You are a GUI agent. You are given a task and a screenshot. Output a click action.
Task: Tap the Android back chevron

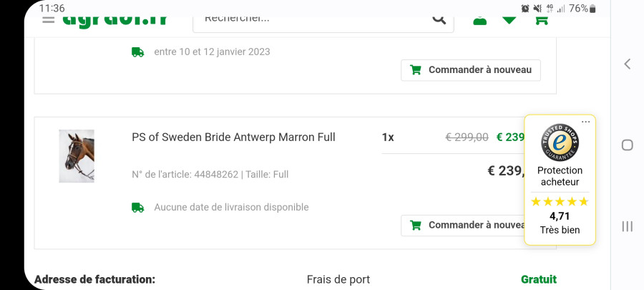627,64
